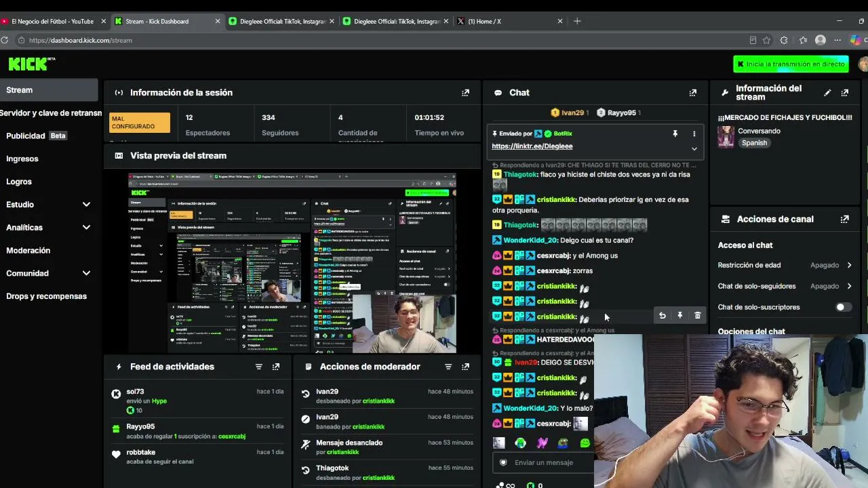
Task: Click the Spanish language tag
Action: click(754, 143)
